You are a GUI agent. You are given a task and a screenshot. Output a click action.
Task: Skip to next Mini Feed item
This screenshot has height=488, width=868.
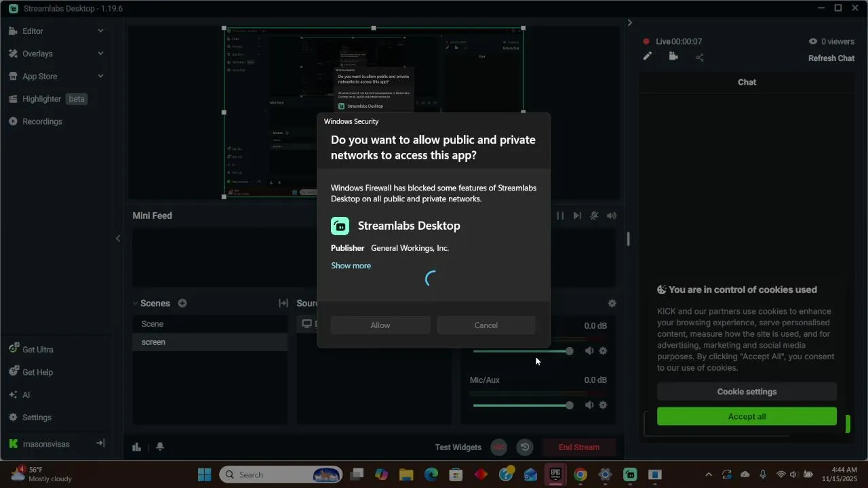pos(577,216)
